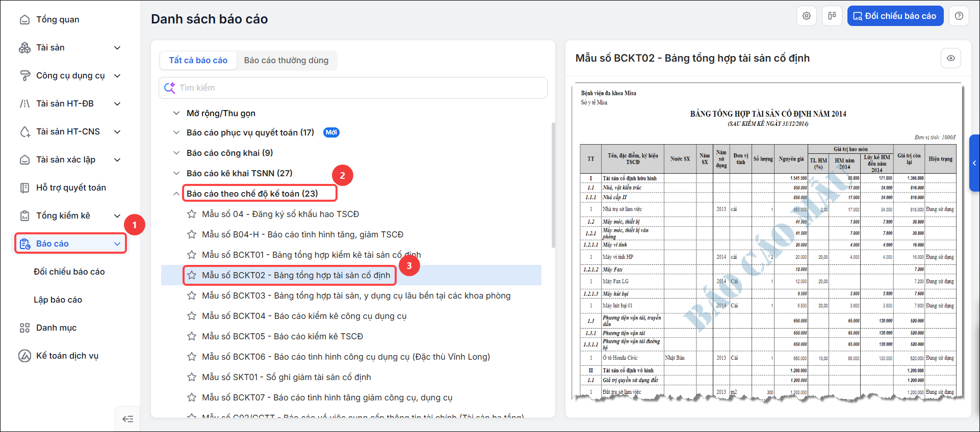Click the Danh mục grid icon
The image size is (980, 432).
[x=24, y=328]
